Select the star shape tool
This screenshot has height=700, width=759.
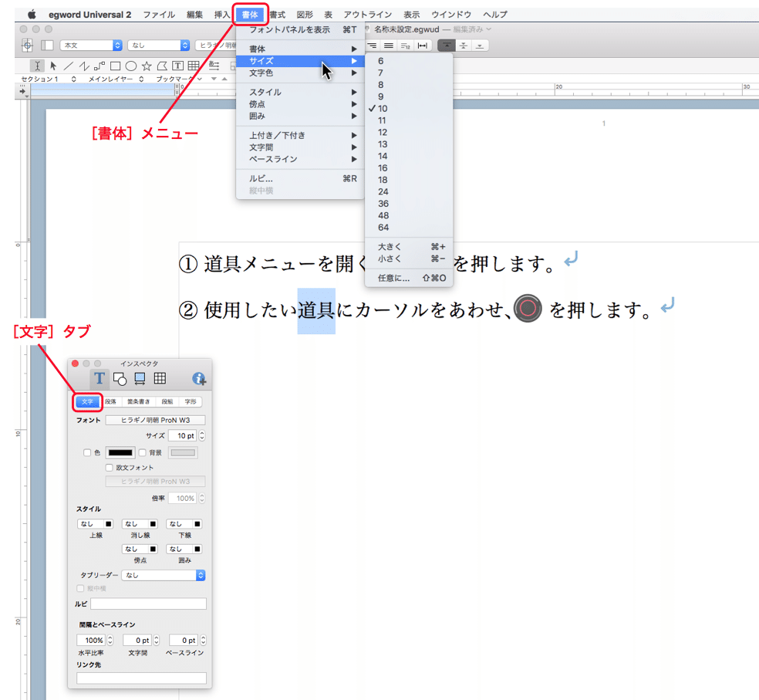point(147,66)
